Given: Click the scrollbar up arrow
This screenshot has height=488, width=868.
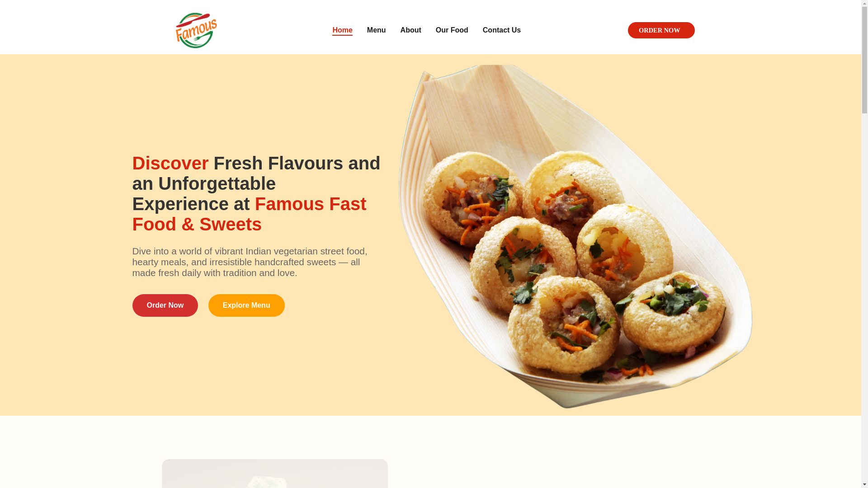Looking at the screenshot, I should 865,3.
